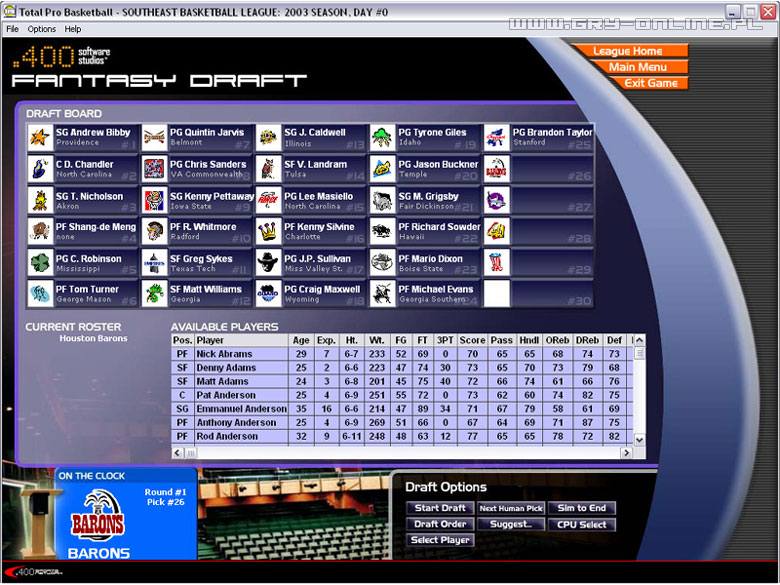Click team logo beside PG Jason Buckner
Viewport: 780px width, 585px height.
click(x=383, y=169)
